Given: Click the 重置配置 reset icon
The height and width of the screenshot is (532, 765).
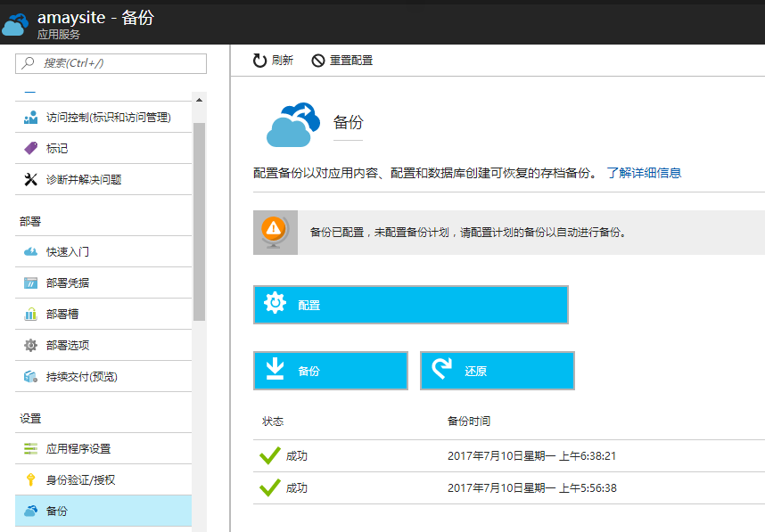Looking at the screenshot, I should tap(318, 61).
